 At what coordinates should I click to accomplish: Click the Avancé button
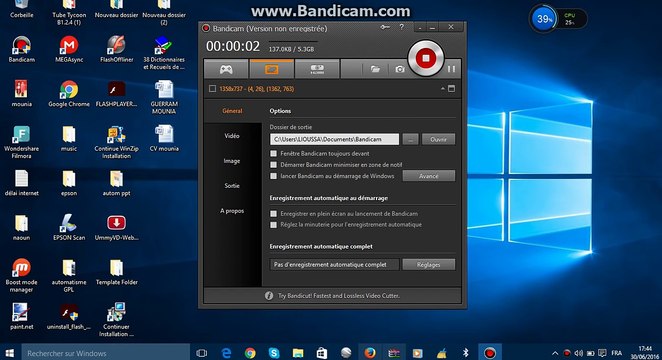pos(429,176)
